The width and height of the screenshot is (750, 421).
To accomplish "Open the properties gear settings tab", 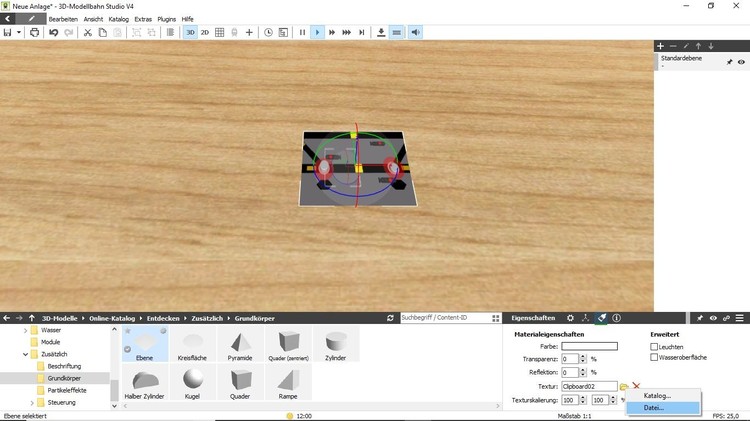I will [570, 318].
